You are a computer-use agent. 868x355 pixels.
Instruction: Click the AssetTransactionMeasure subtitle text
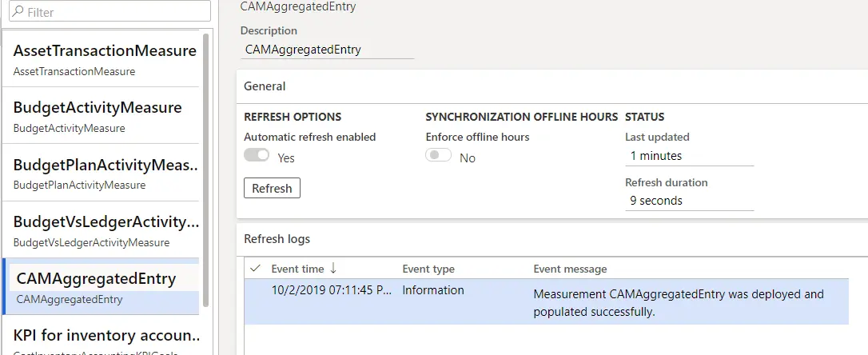[74, 71]
